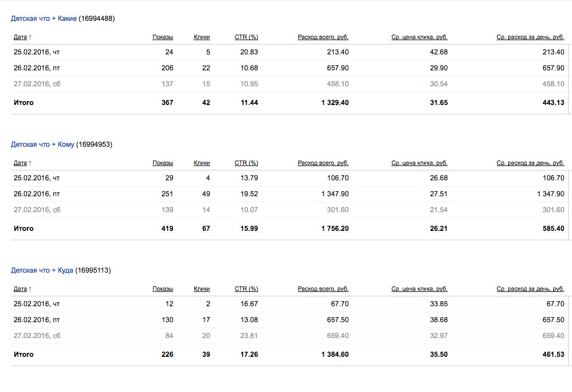Select the 26.02.2016 row in Кому table
Screen dimensions: 572x392
pyautogui.click(x=290, y=194)
